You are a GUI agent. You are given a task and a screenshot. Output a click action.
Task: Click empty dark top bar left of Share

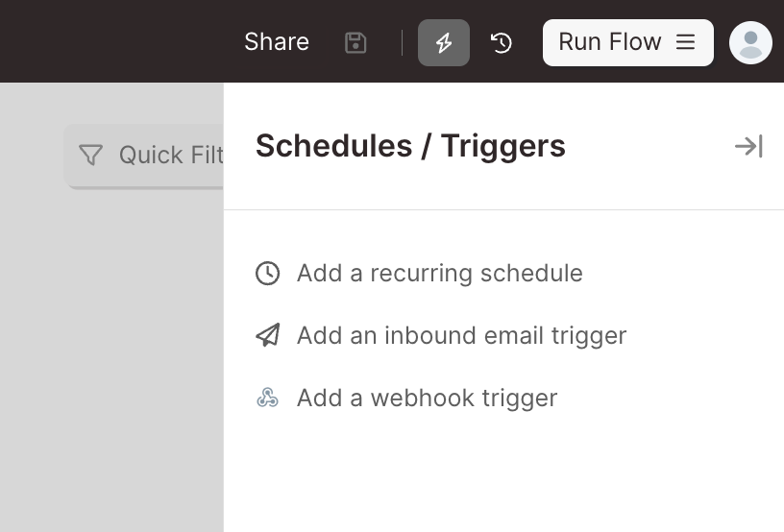tap(117, 41)
